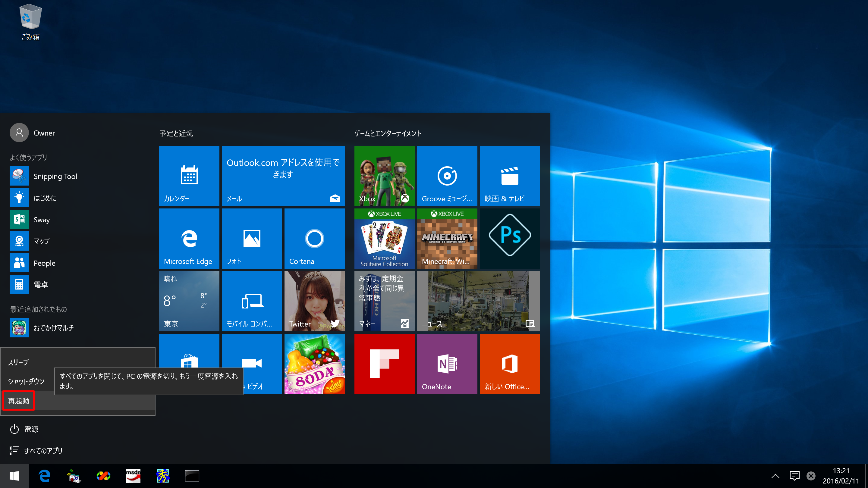Open the カレンダー (Calendar) tile
Viewport: 868px width, 488px height.
(189, 176)
